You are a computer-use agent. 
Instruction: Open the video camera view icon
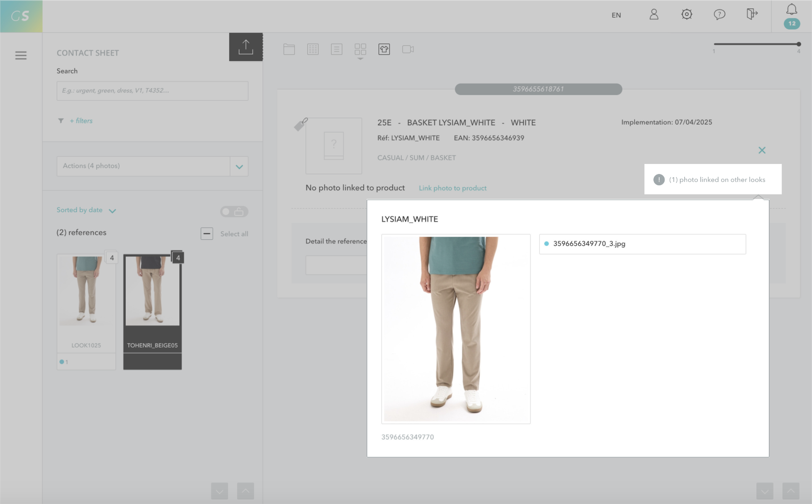tap(408, 49)
